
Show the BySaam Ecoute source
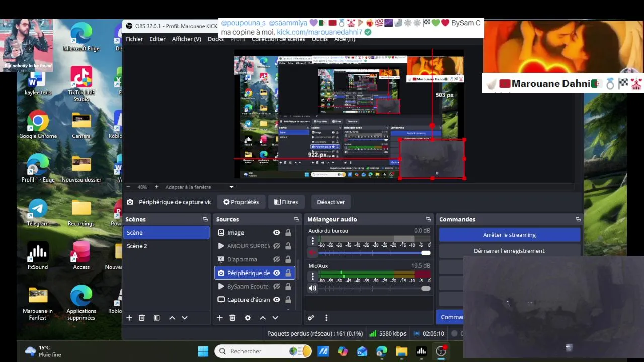click(x=276, y=286)
